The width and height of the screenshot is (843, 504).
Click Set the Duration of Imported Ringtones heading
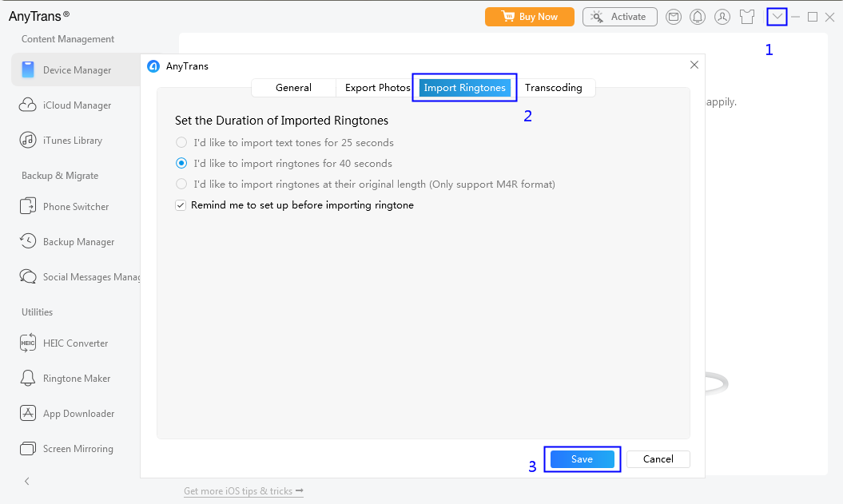tap(281, 121)
